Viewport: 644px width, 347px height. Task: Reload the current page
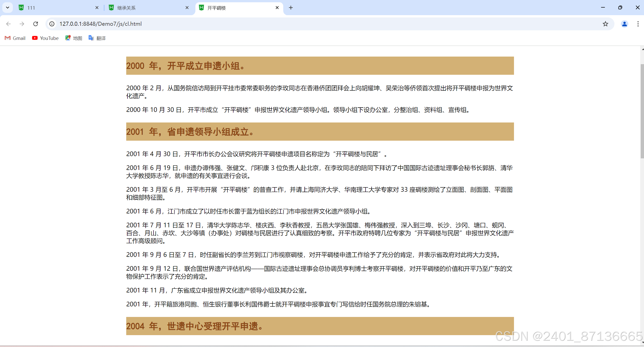(36, 24)
